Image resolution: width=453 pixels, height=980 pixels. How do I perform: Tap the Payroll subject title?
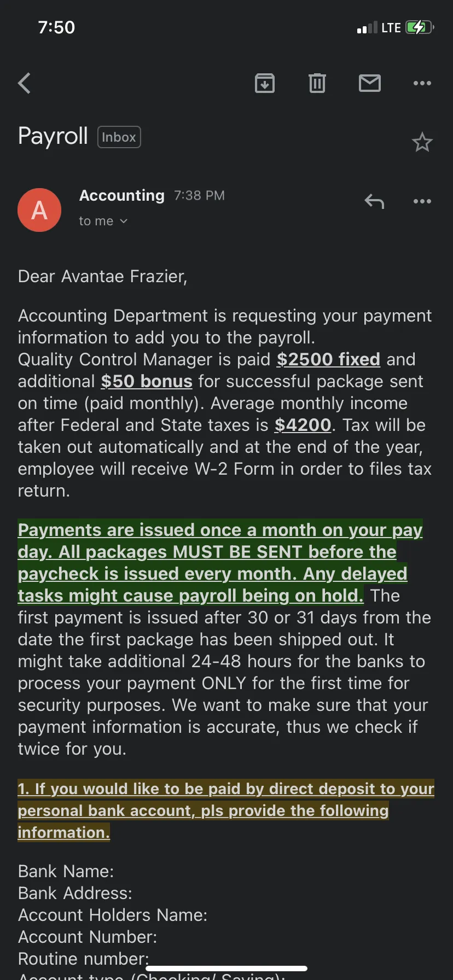pyautogui.click(x=53, y=136)
